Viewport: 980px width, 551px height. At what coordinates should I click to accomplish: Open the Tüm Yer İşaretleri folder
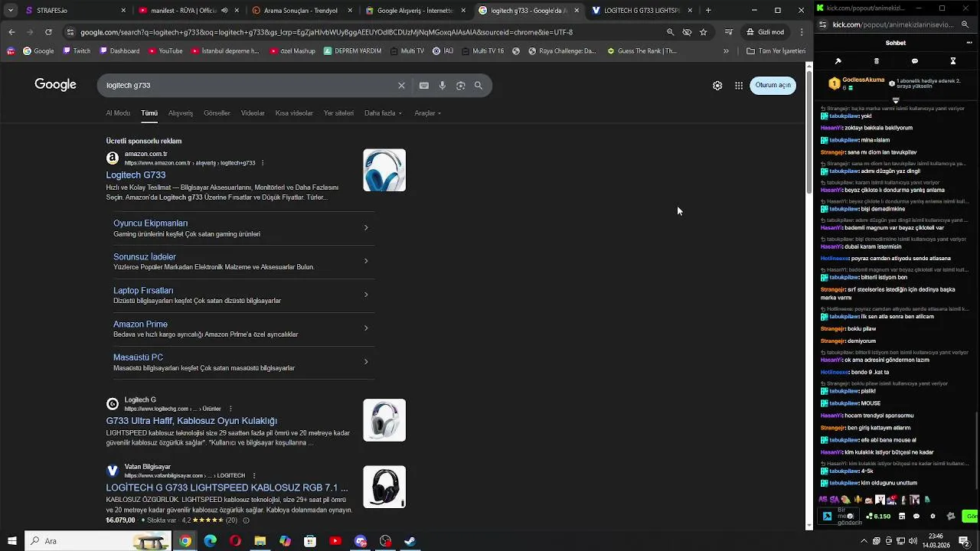click(776, 51)
